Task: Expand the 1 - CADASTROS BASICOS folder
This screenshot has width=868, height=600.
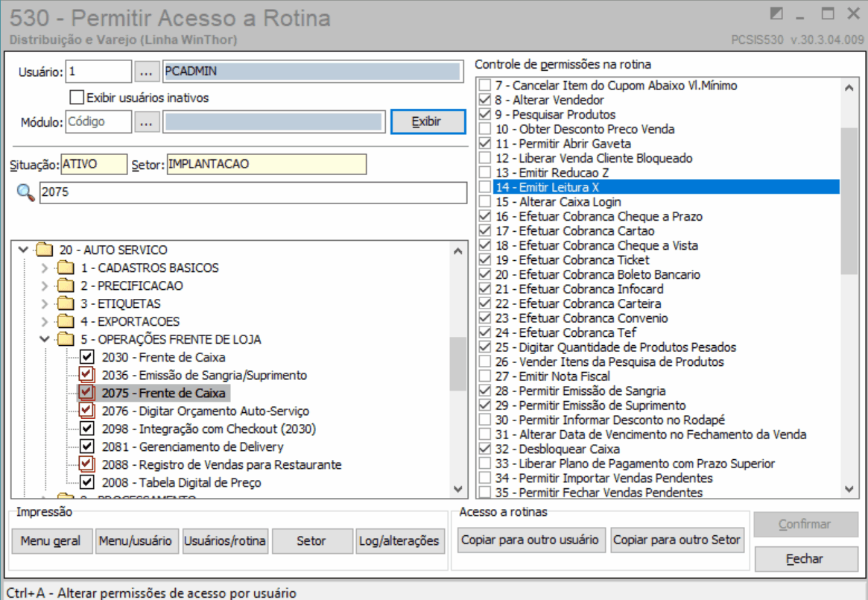Action: pyautogui.click(x=45, y=268)
